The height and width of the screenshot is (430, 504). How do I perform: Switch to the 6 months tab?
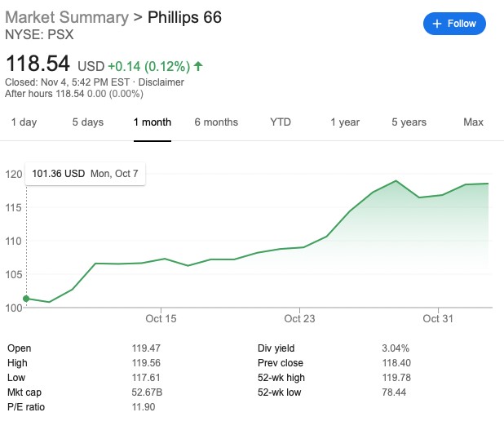pyautogui.click(x=216, y=122)
